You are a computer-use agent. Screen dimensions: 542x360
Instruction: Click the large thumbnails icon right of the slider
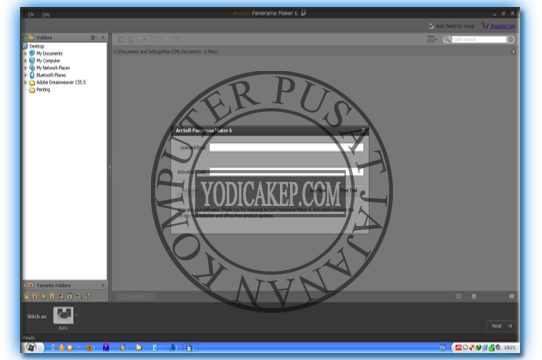pyautogui.click(x=512, y=296)
